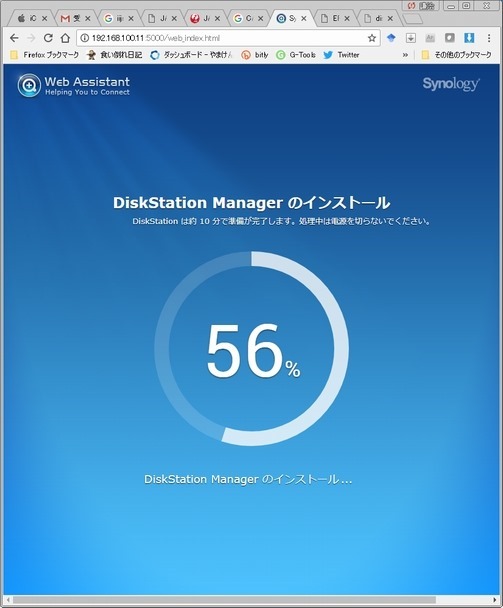Click the horizontal scrollbar thumb
Screen dimensions: 503x608
point(224,600)
